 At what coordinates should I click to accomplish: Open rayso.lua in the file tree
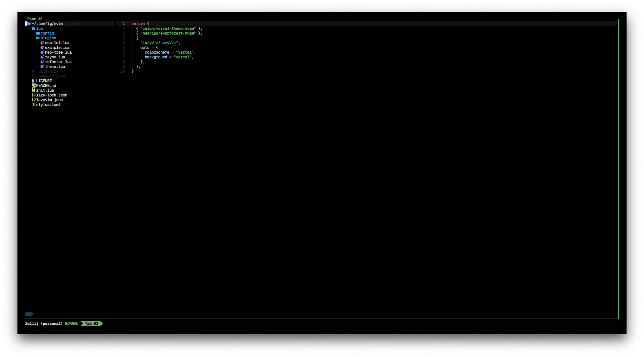pyautogui.click(x=55, y=57)
